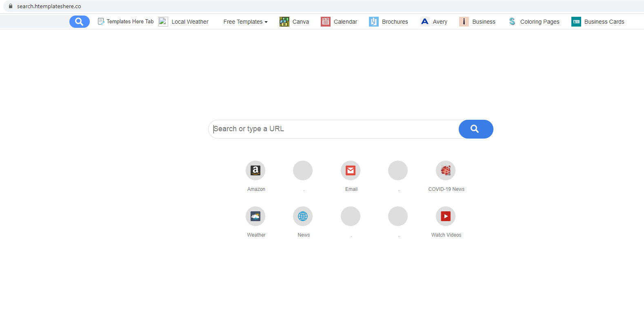Click the Business toolbar link

484,22
